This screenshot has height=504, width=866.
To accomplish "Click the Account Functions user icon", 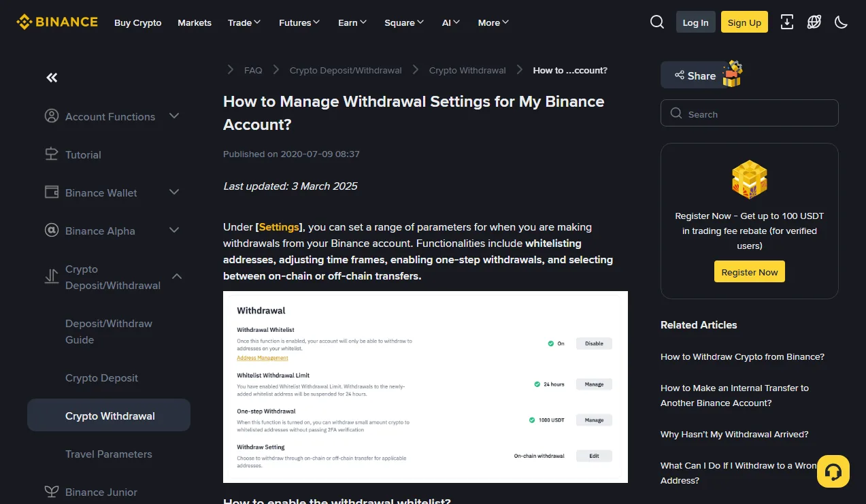I will pyautogui.click(x=52, y=116).
